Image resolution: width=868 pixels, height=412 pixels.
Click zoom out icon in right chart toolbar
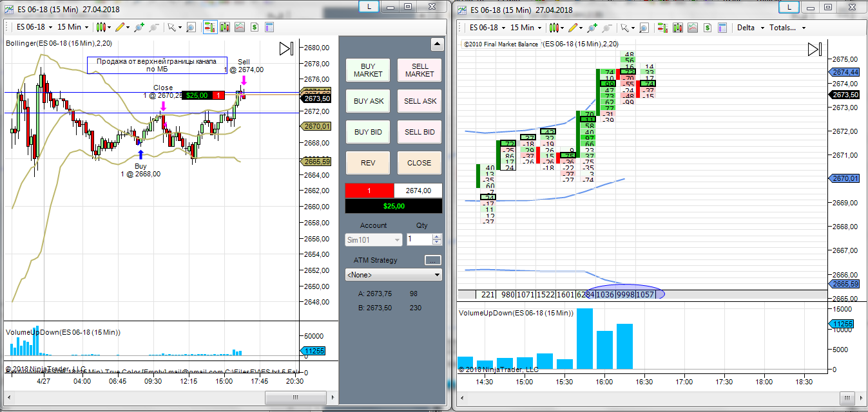(x=606, y=27)
